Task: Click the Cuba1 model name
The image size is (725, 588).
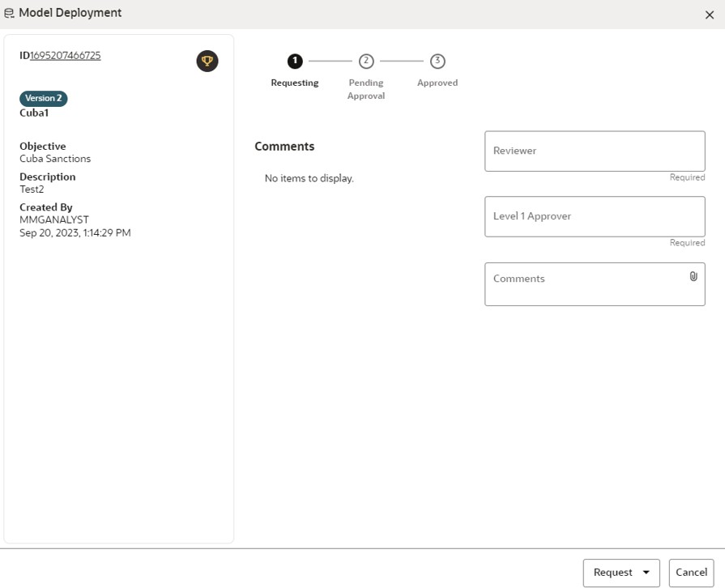Action: coord(34,113)
